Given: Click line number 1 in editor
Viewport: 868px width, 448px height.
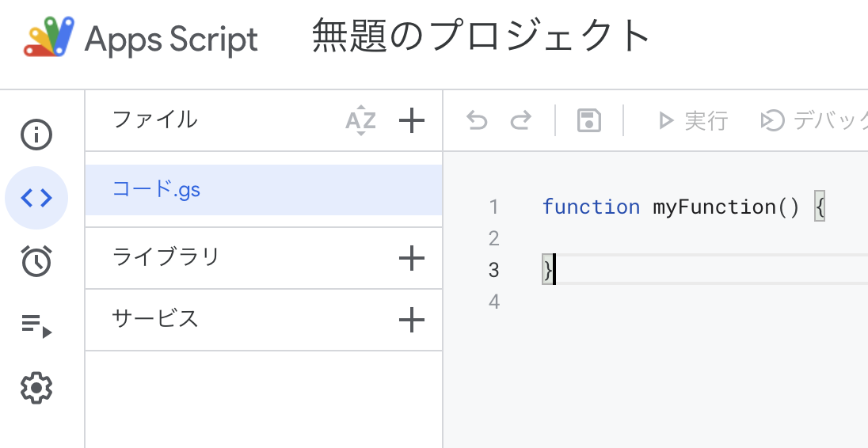Looking at the screenshot, I should point(493,207).
